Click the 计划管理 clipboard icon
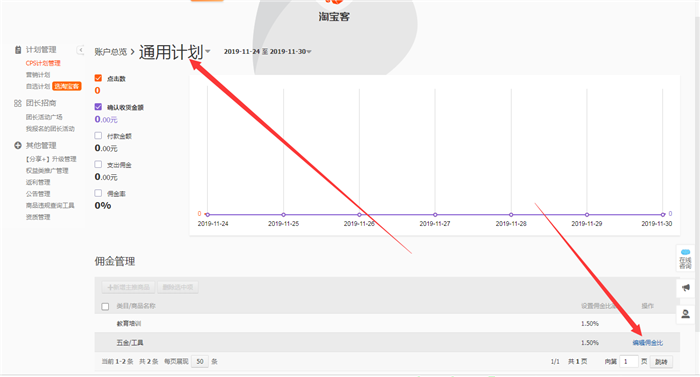 [18, 50]
